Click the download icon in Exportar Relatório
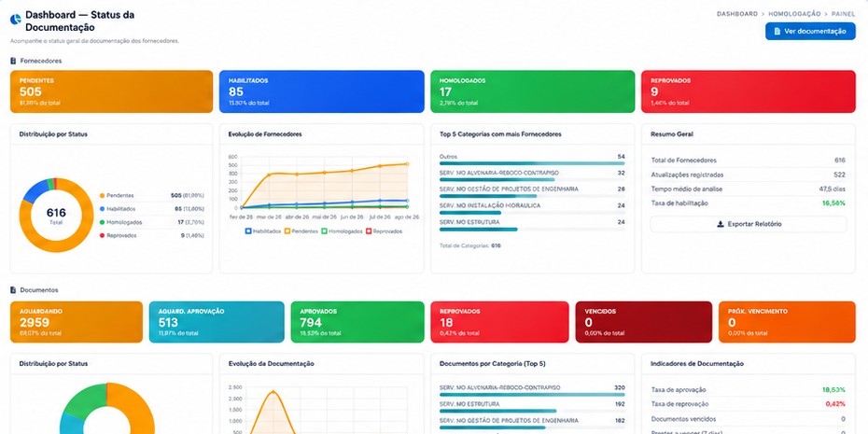Screen dimensions: 868x434 (721, 224)
